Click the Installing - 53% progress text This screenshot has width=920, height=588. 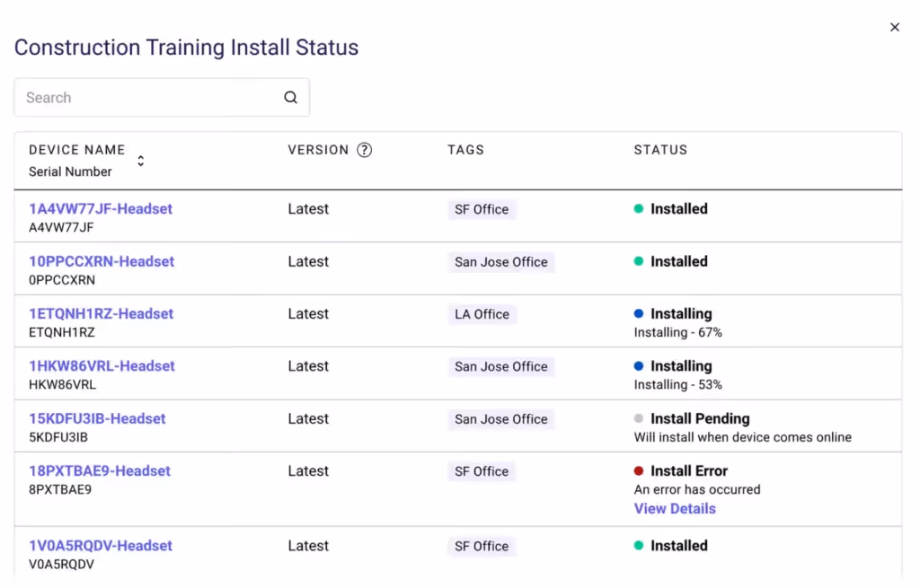click(x=677, y=384)
